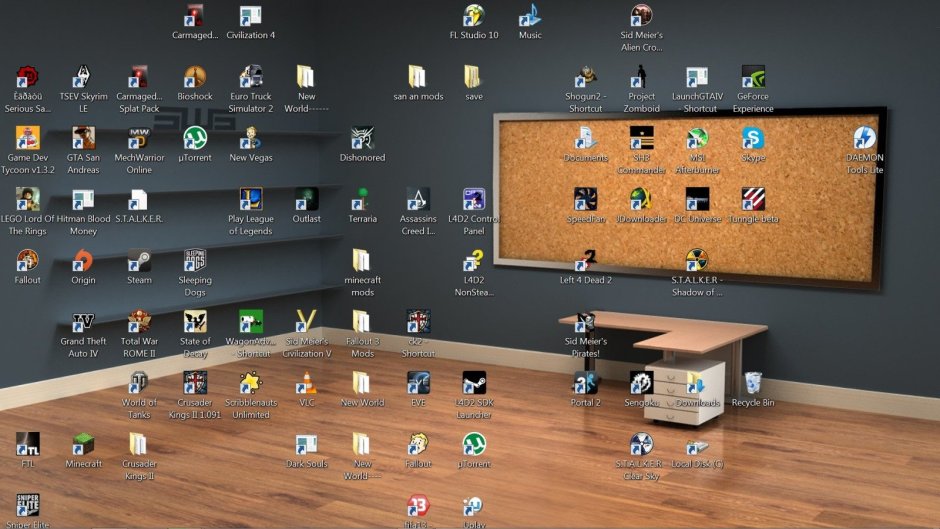Click the Portal 2 shortcut
Viewport: 940px width, 529px height.
[586, 384]
